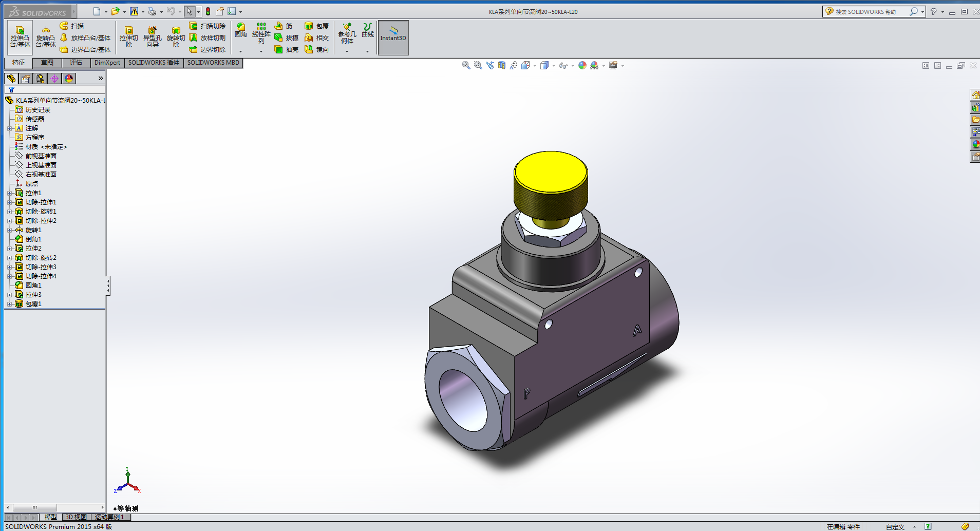
Task: Click the feature tree filter field
Action: point(55,89)
